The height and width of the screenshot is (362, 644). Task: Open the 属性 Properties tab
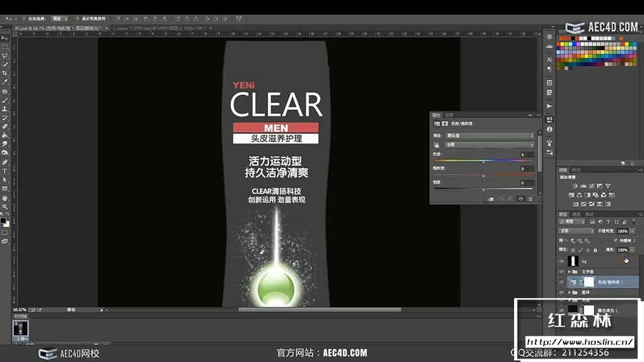(x=436, y=115)
